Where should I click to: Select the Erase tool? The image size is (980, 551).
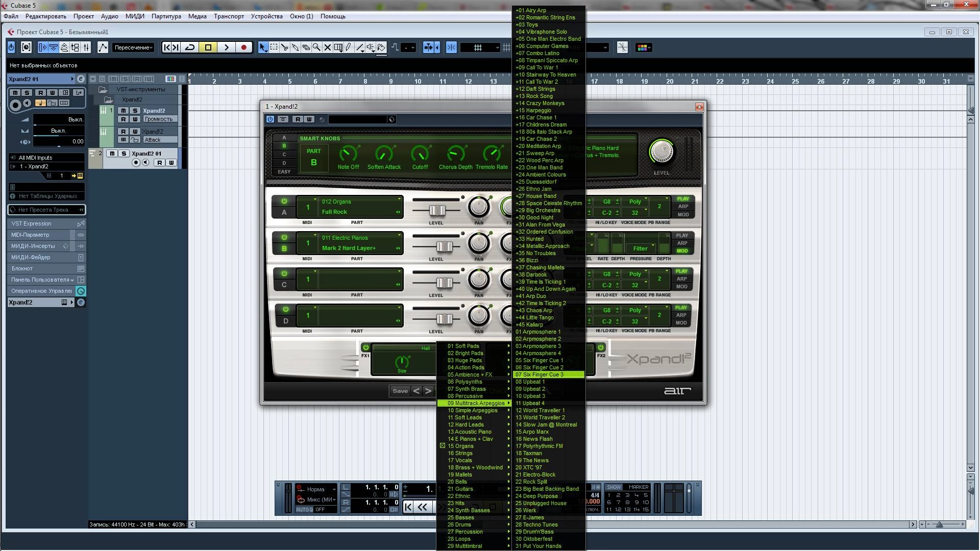(306, 47)
